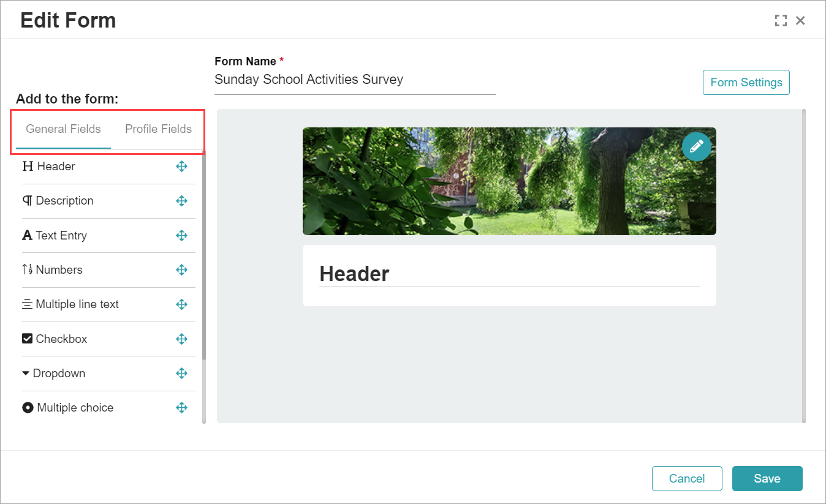The width and height of the screenshot is (826, 504).
Task: Click the Dropdown caret icon
Action: pyautogui.click(x=26, y=373)
